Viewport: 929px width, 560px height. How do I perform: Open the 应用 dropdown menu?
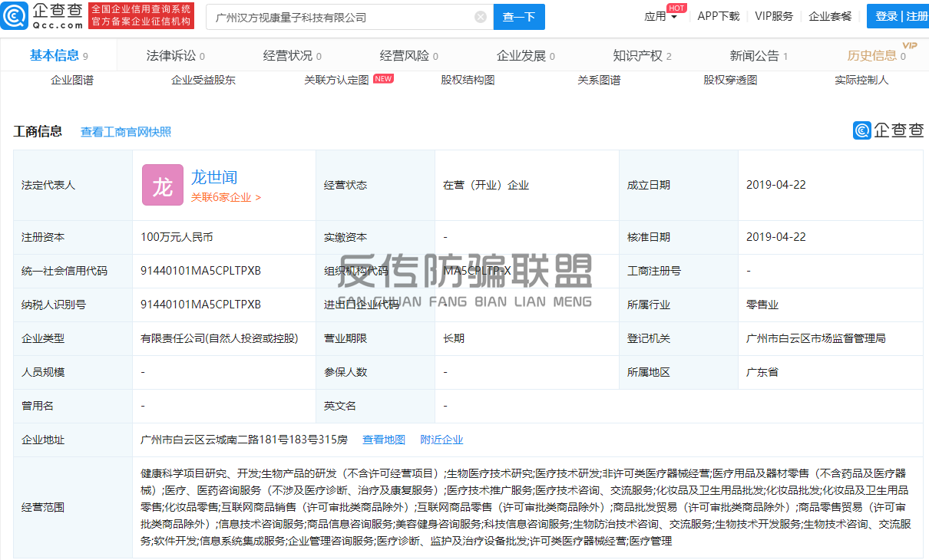click(x=660, y=17)
